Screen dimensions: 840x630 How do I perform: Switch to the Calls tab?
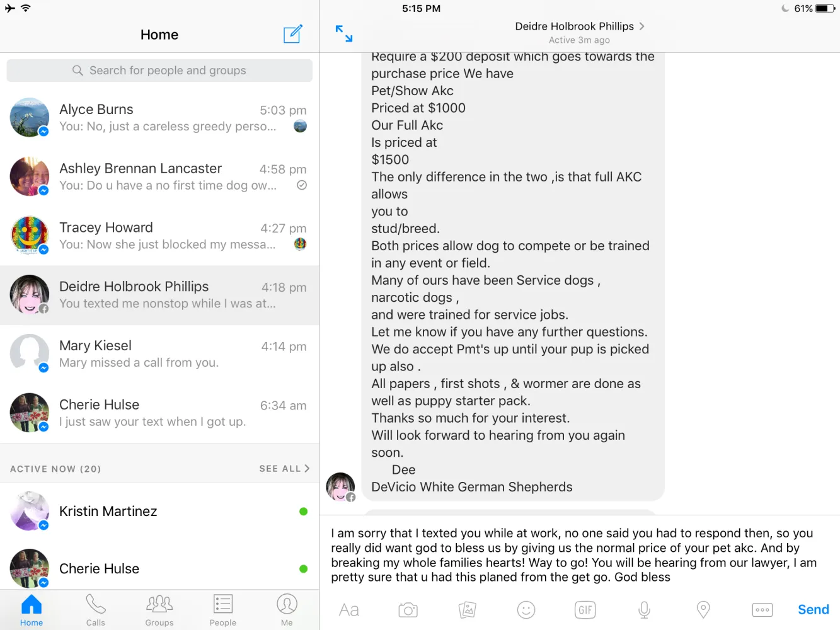coord(96,610)
